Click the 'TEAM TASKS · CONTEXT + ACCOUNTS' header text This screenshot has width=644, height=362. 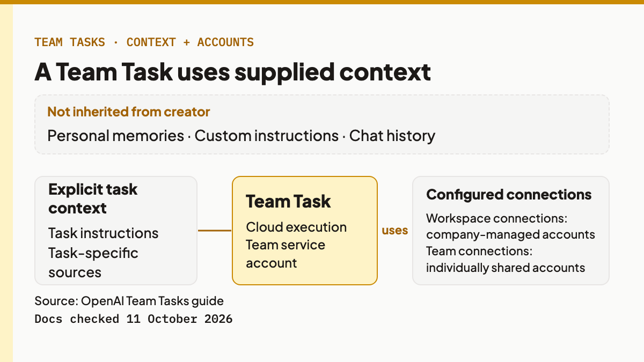tap(144, 42)
